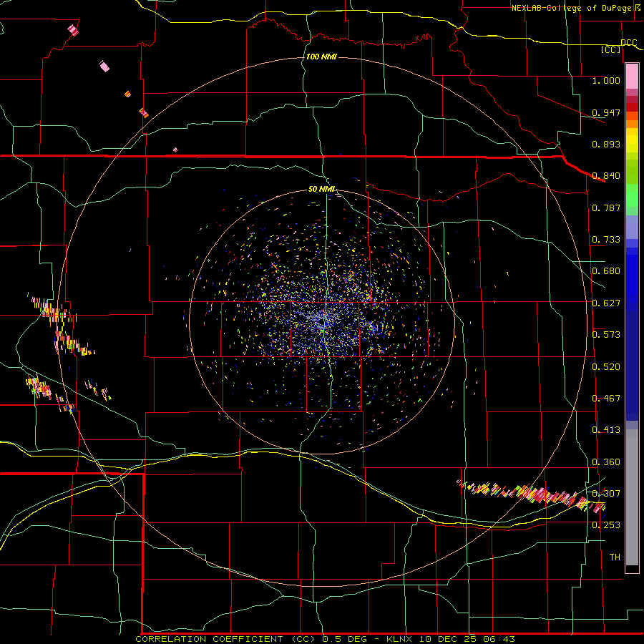Select the 1.000 color scale value
Screen dimensions: 644x644
pyautogui.click(x=606, y=80)
